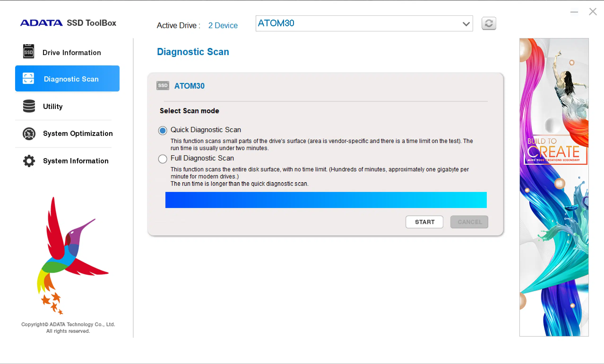The image size is (604, 364).
Task: Open the Build to Create ad banner
Action: [x=554, y=187]
